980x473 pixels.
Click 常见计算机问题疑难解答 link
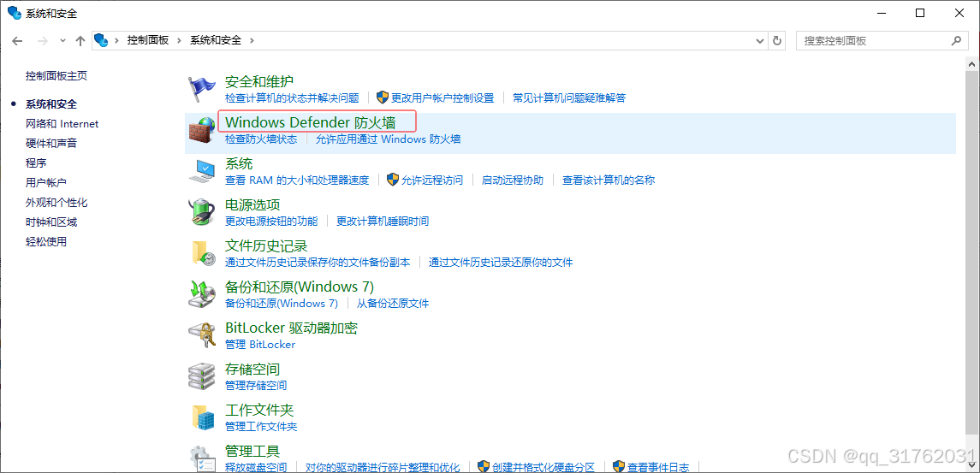pos(569,98)
